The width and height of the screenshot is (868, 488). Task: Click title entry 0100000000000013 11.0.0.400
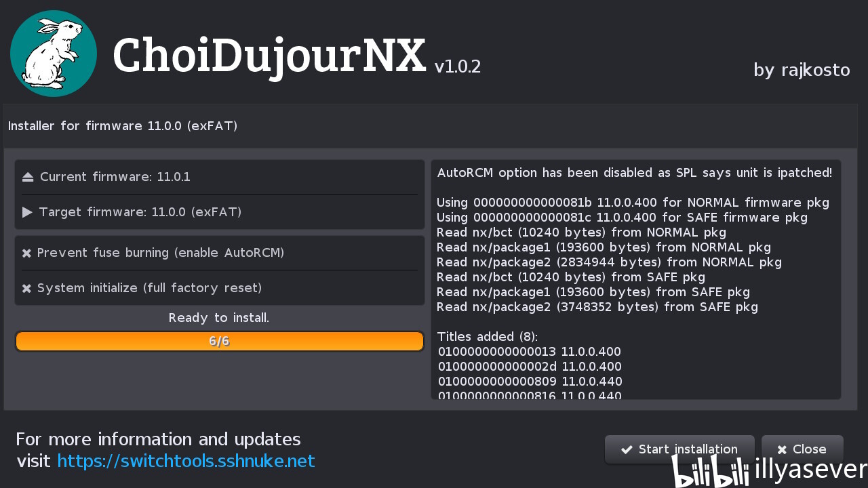click(530, 352)
